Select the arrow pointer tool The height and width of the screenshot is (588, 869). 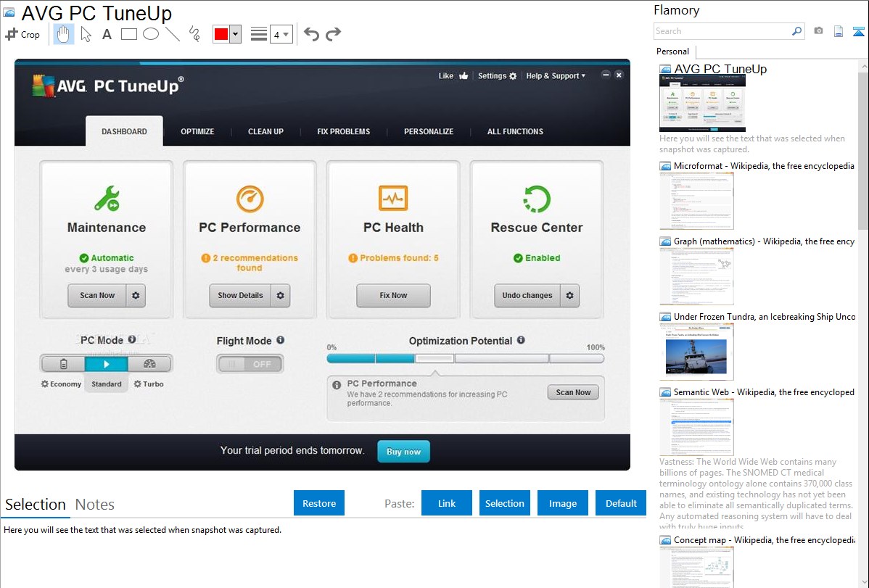tap(86, 34)
